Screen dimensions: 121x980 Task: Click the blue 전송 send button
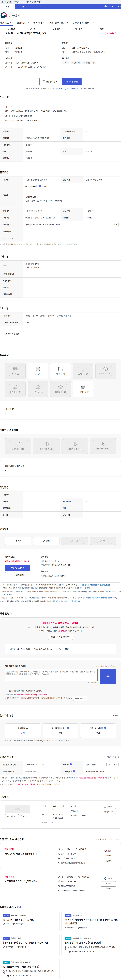pyautogui.click(x=108, y=676)
